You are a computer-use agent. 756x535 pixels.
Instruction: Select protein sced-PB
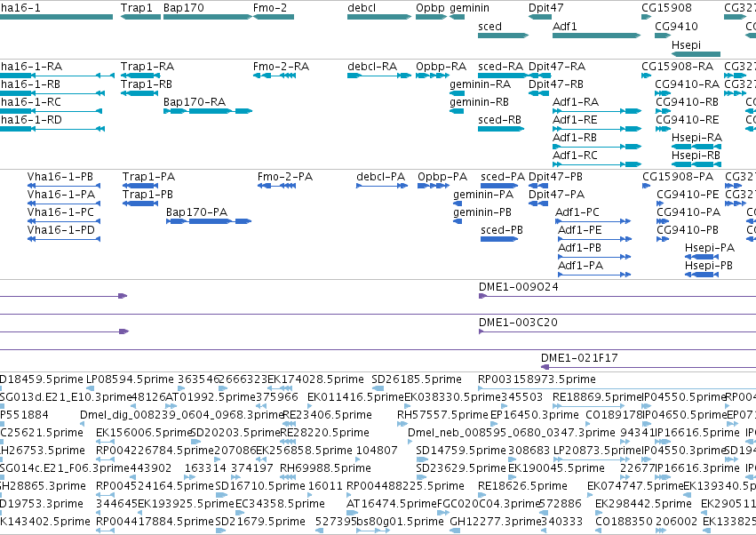pos(499,239)
